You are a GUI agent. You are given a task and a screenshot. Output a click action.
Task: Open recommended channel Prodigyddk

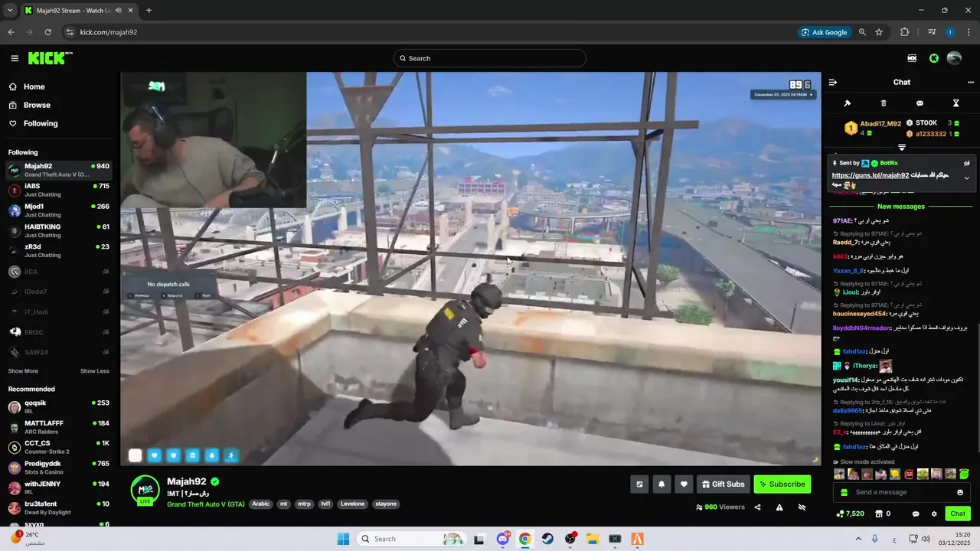pyautogui.click(x=59, y=468)
